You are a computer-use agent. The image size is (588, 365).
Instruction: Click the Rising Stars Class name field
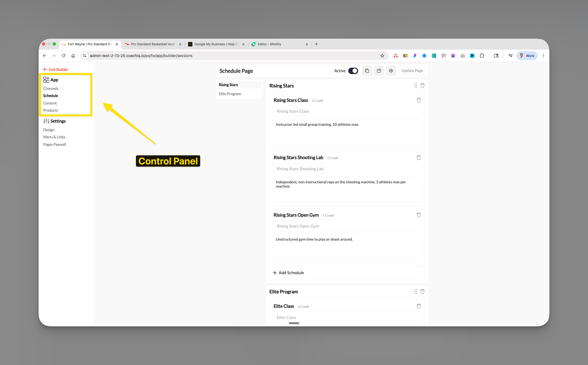click(x=346, y=111)
